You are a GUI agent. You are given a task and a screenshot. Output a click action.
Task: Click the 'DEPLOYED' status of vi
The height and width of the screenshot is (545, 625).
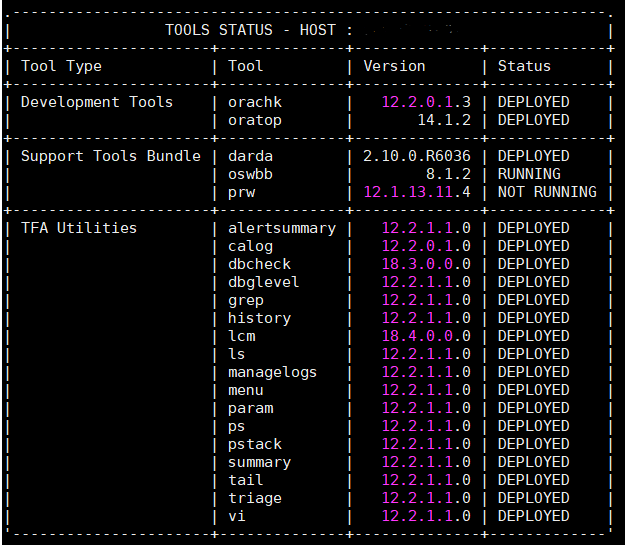(533, 516)
